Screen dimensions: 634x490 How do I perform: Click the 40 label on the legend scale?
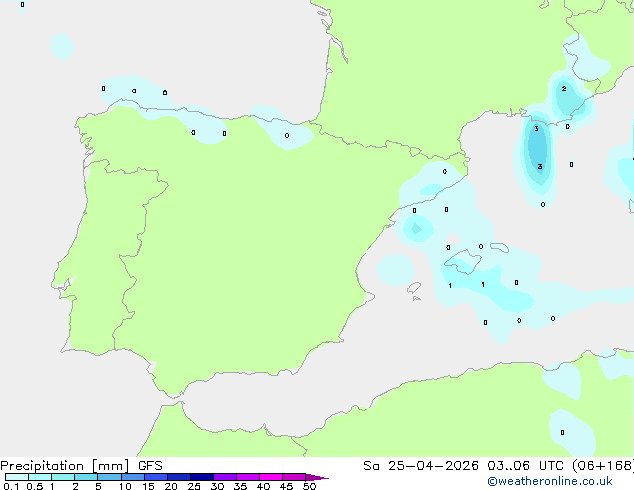pyautogui.click(x=263, y=487)
